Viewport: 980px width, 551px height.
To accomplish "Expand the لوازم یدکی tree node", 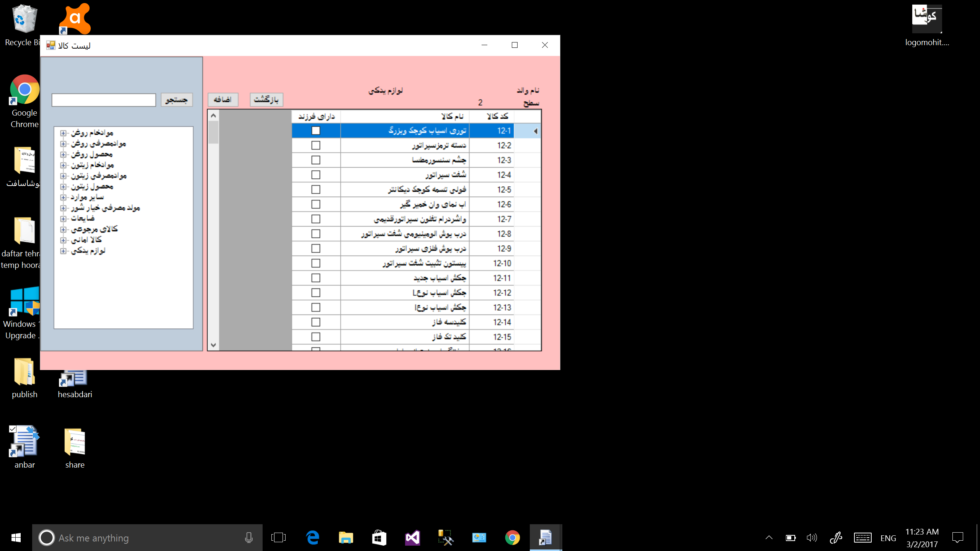I will (63, 251).
